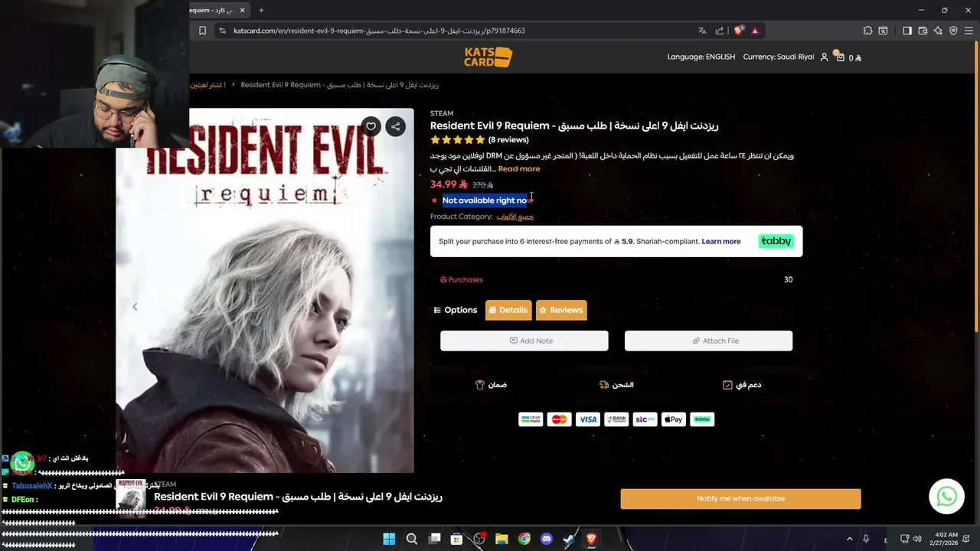Click the Brave icon in the taskbar

tap(591, 539)
